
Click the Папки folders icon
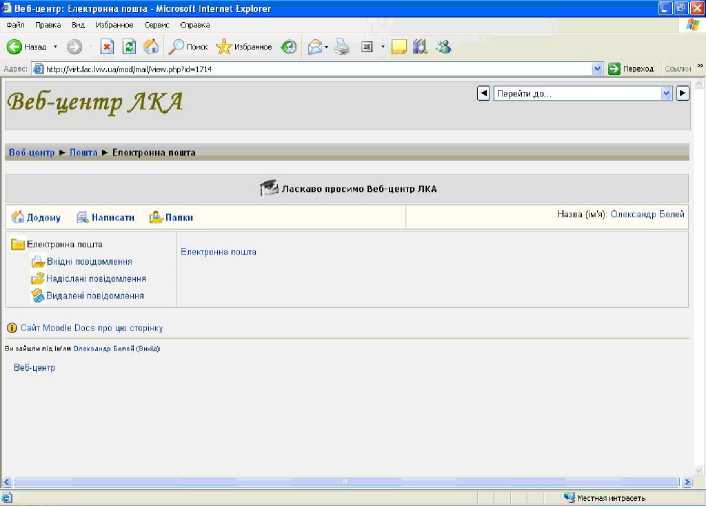156,217
